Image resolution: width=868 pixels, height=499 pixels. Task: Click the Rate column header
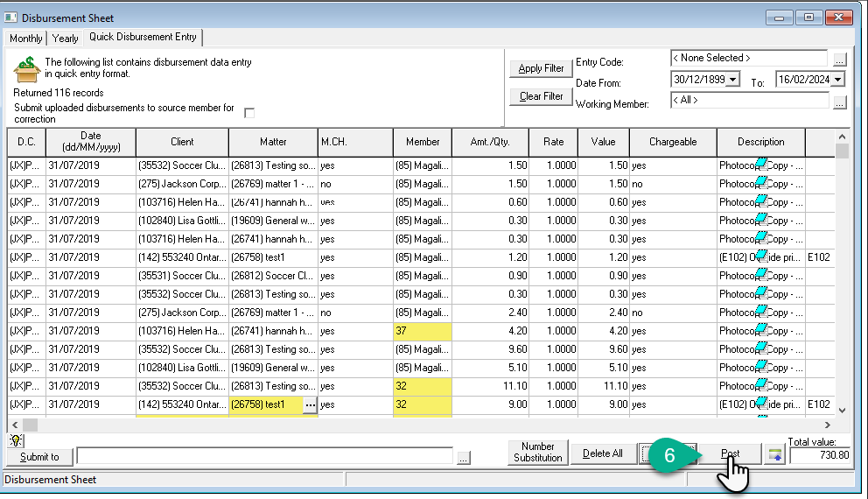coord(554,142)
